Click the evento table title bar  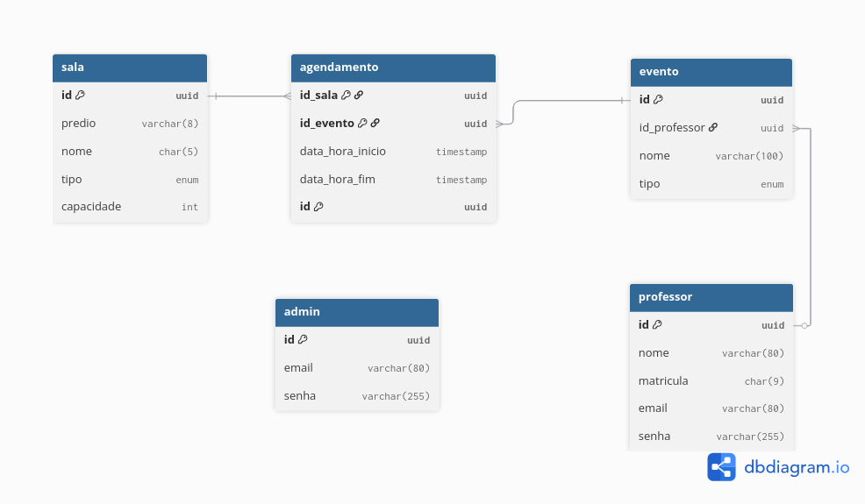(711, 72)
